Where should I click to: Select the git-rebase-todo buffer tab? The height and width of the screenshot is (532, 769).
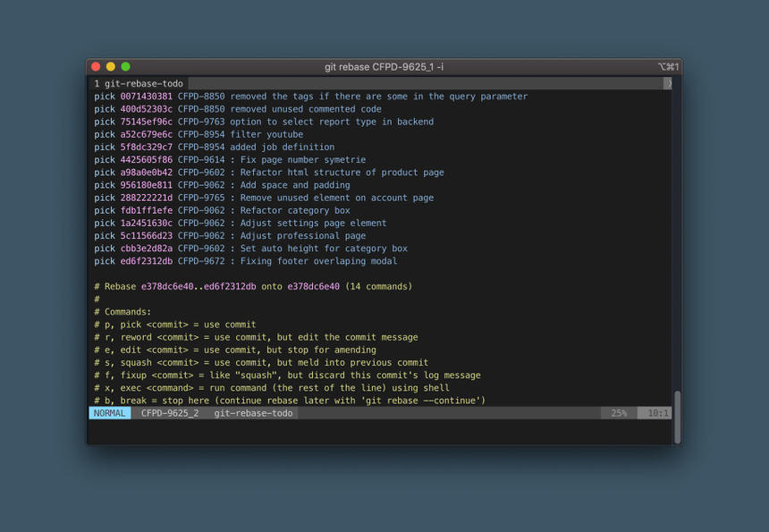pos(139,83)
